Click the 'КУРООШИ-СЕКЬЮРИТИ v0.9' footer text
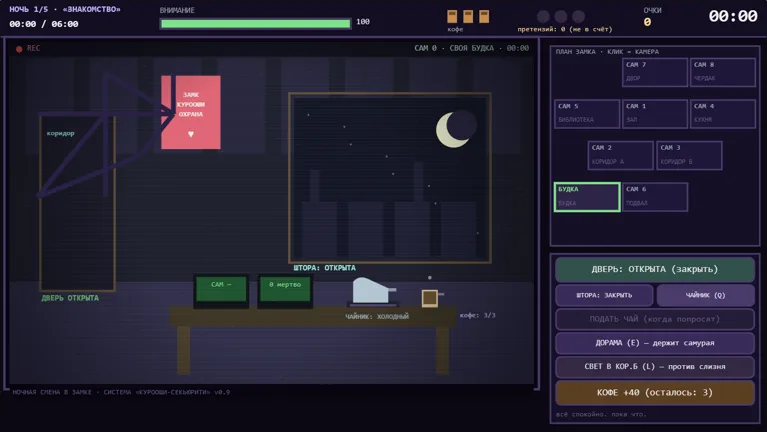Viewport: 767px width, 432px height. [183, 392]
